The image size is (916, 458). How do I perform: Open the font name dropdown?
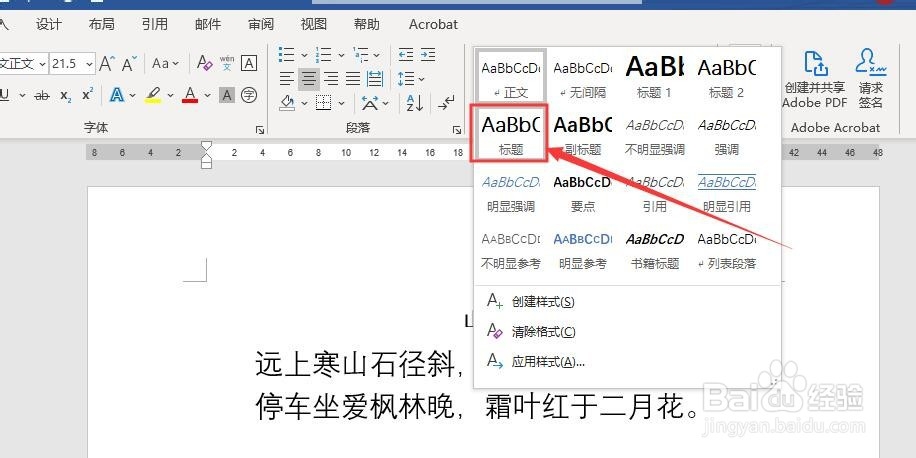(42, 63)
